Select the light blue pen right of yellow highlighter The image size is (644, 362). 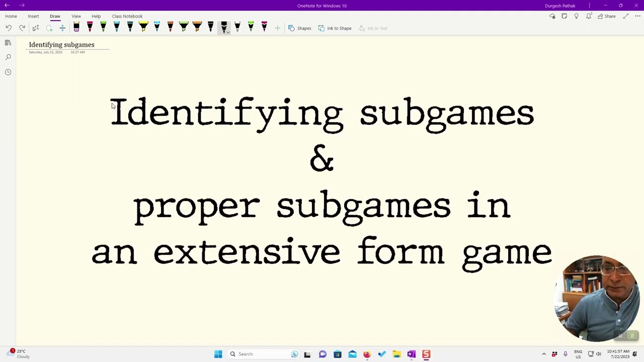(157, 27)
